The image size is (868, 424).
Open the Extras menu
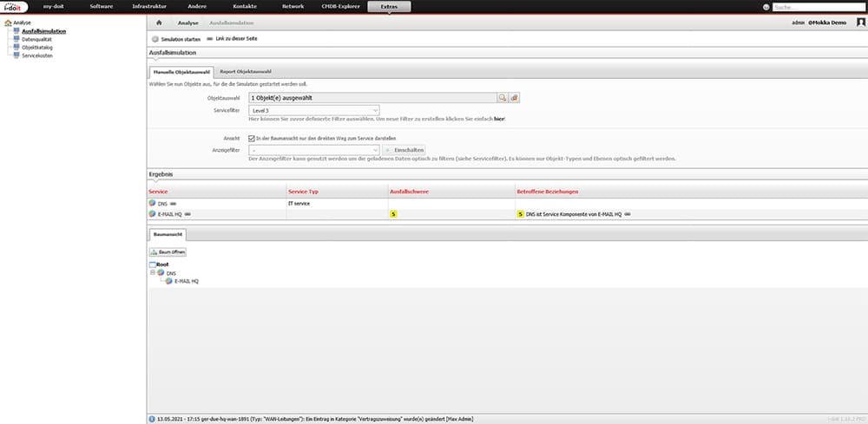coord(389,7)
